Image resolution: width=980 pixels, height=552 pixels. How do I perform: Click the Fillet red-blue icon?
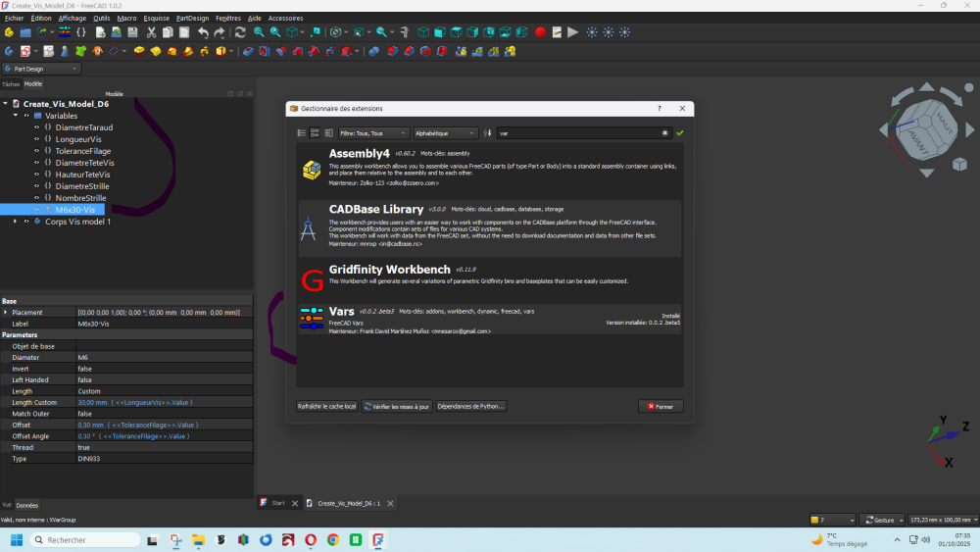tap(393, 51)
